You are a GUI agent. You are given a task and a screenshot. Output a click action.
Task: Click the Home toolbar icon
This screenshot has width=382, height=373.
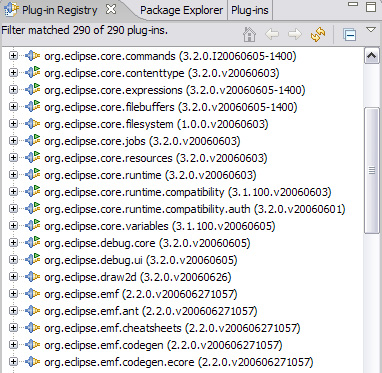click(x=249, y=34)
